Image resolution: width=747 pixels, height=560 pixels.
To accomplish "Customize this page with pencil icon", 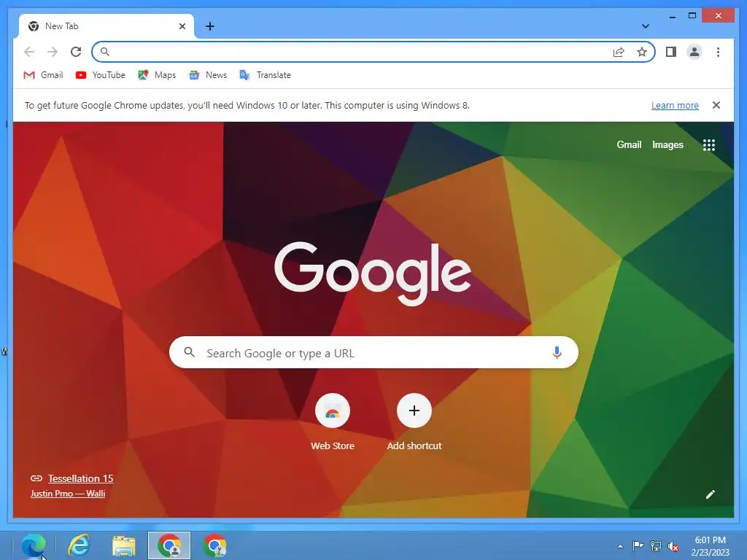I will coord(710,494).
